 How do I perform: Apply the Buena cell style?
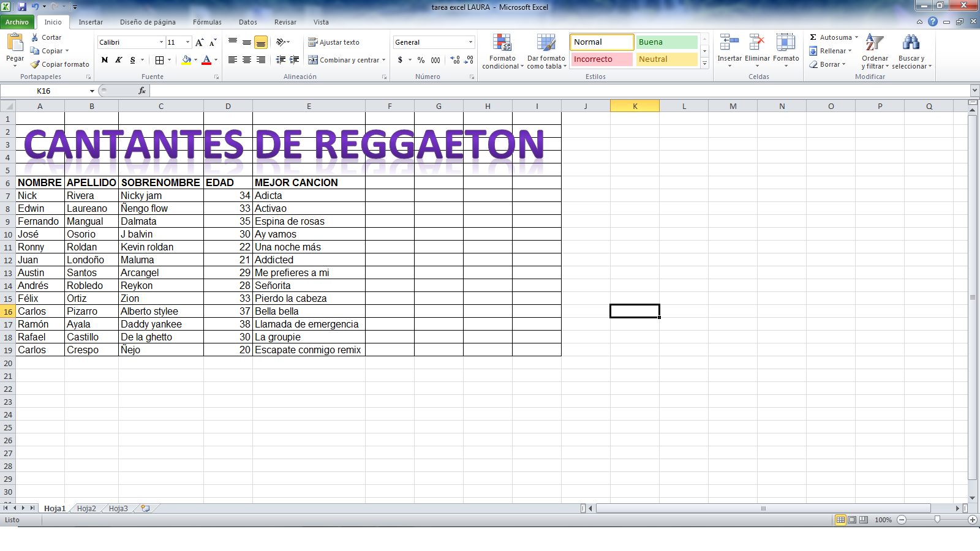tap(666, 42)
